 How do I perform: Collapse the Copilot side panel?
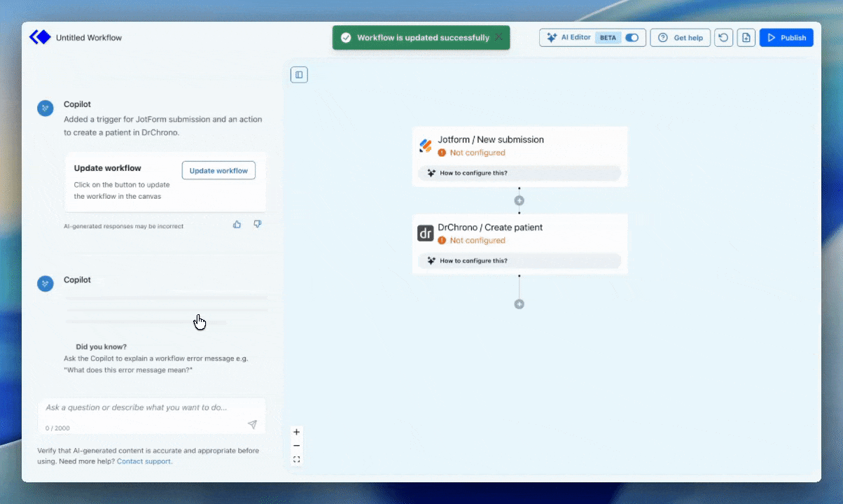coord(299,75)
